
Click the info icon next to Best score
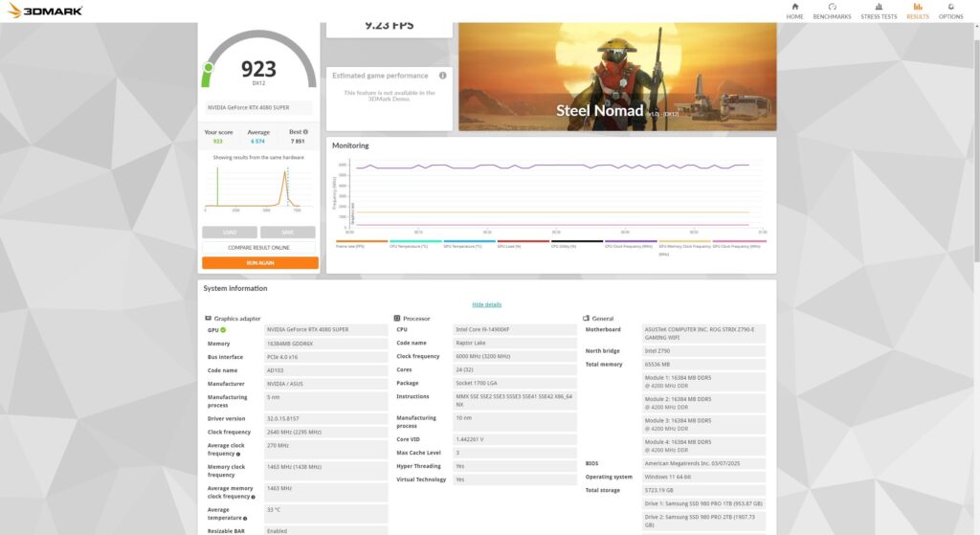(305, 132)
